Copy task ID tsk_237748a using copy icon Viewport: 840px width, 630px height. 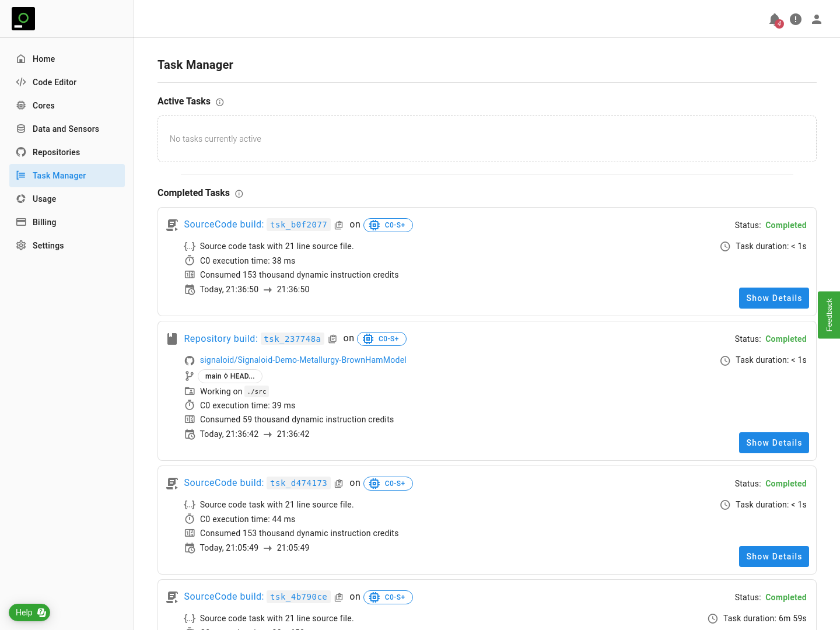332,339
